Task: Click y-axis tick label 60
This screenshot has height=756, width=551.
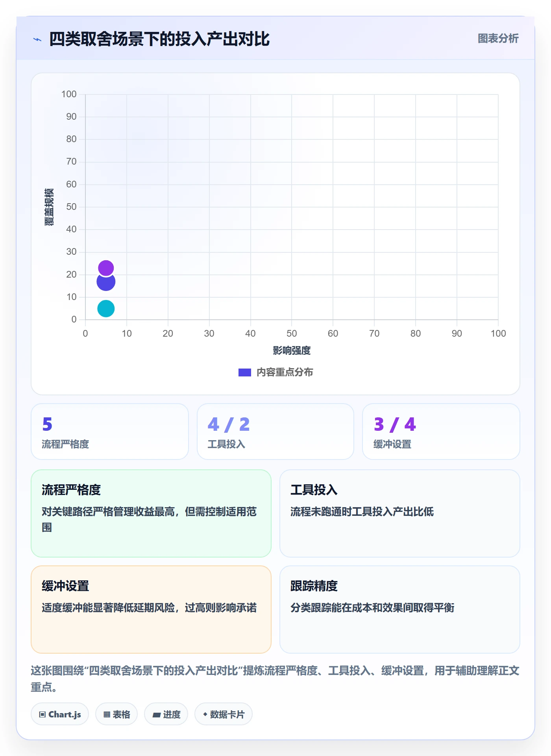Action: click(x=71, y=184)
